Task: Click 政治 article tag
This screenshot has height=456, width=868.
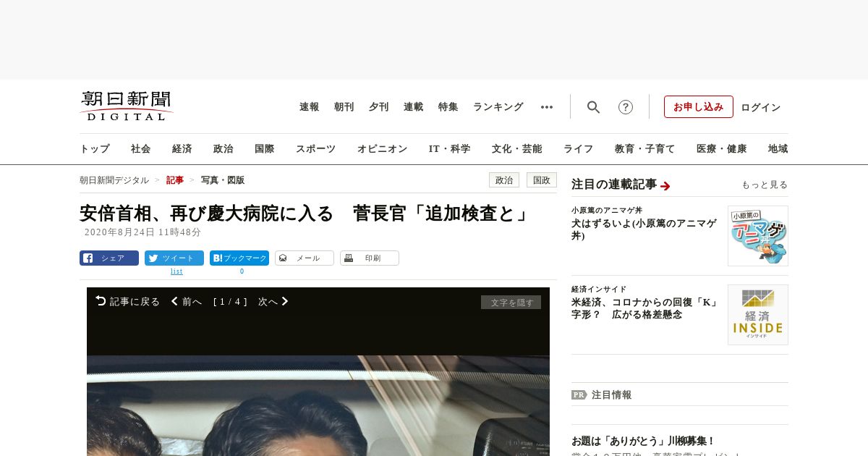Action: 504,180
